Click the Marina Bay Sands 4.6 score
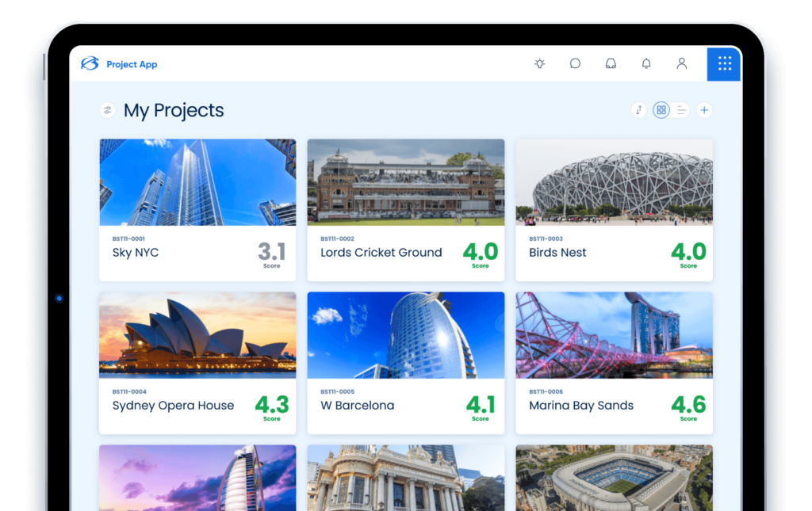This screenshot has height=511, width=812. point(688,405)
